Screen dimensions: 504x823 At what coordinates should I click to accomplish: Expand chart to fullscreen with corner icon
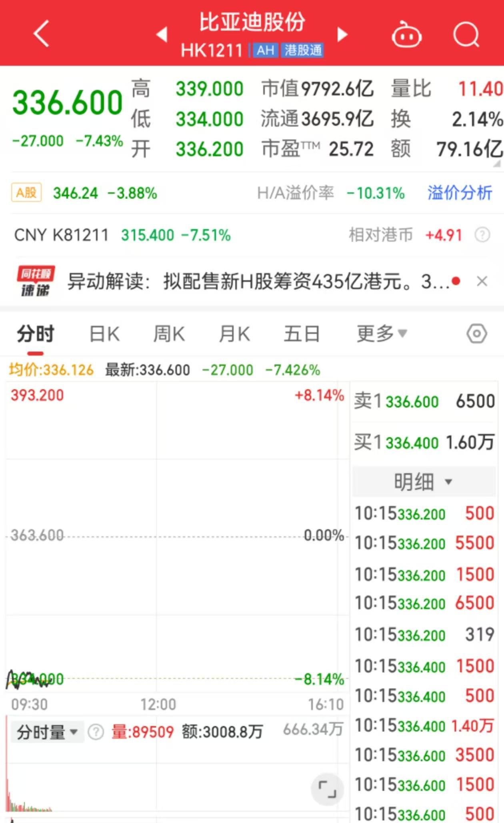pyautogui.click(x=327, y=789)
